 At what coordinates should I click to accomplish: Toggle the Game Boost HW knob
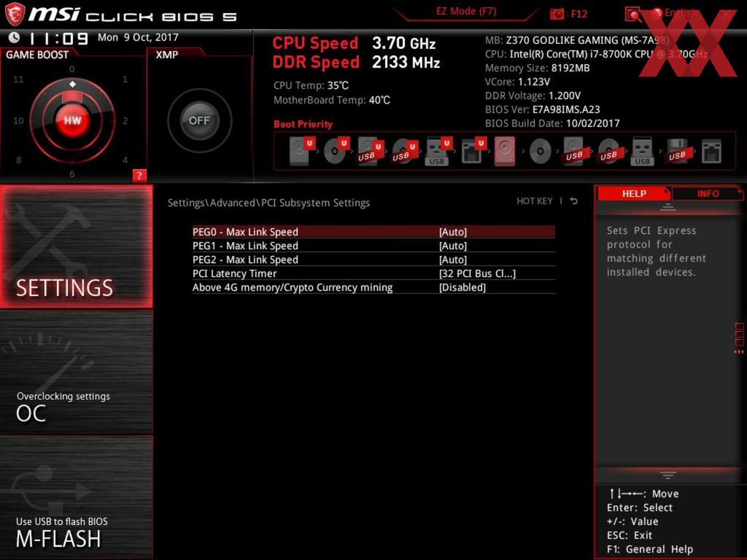point(73,120)
